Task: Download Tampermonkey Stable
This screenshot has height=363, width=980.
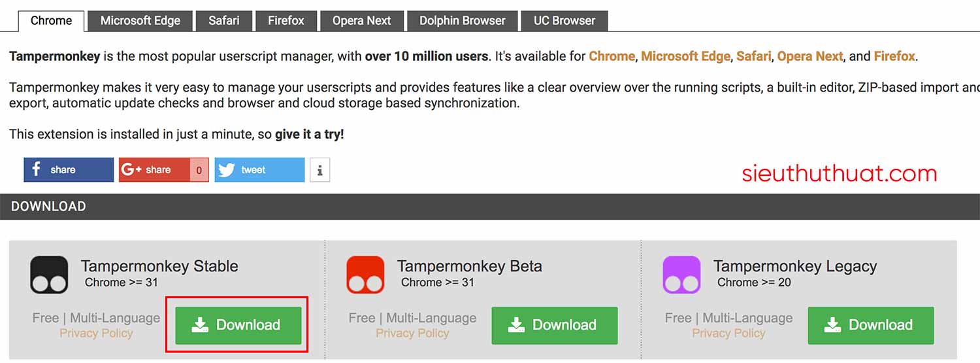Action: [238, 325]
